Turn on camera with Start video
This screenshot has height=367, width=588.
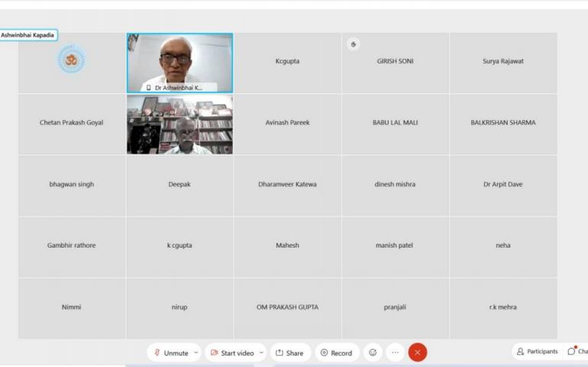(x=232, y=352)
